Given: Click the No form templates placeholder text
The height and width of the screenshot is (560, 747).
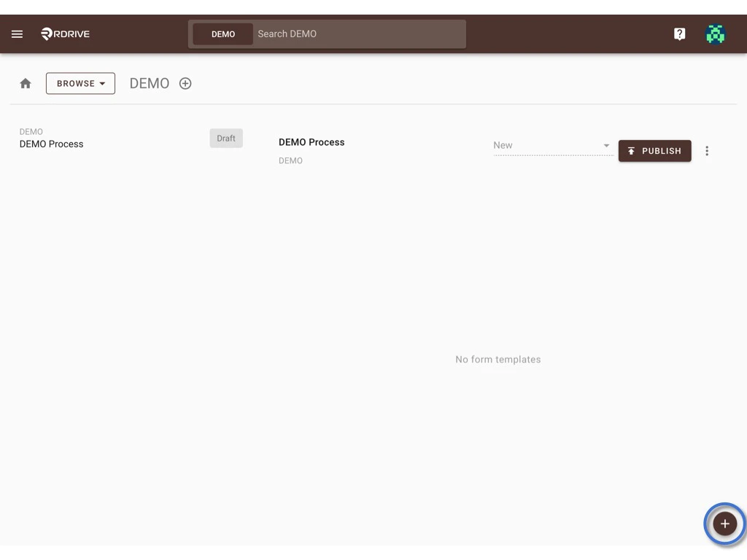Looking at the screenshot, I should 498,359.
